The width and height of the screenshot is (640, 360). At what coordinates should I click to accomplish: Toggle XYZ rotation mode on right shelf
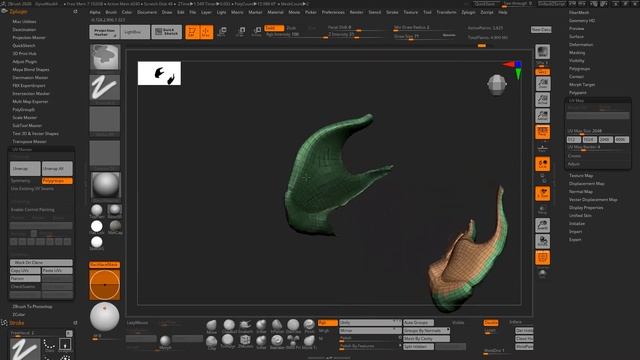click(x=542, y=193)
